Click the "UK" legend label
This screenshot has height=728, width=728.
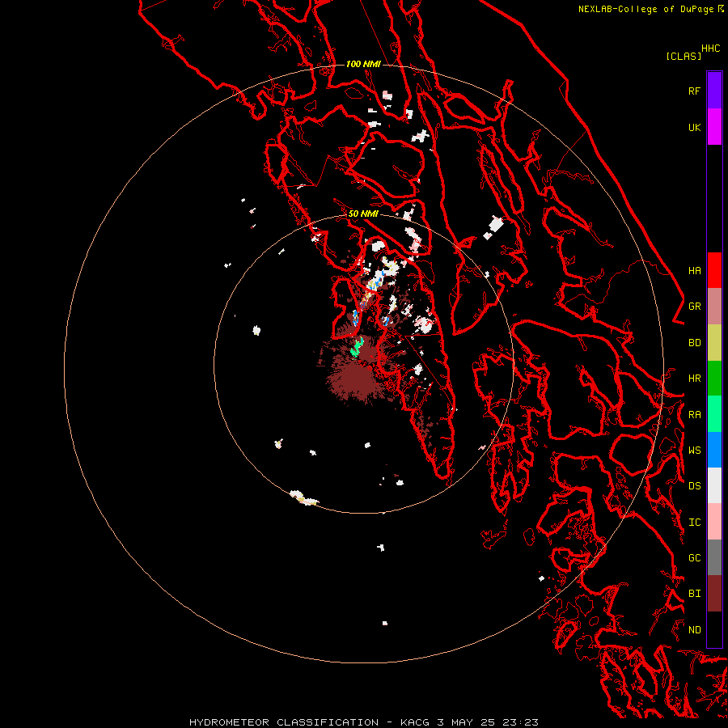point(694,127)
